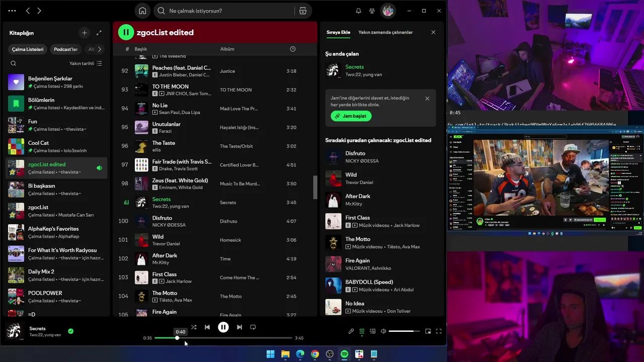Open the POOLPOWER playlist
Viewport: 644px width, 362px height.
[x=56, y=297]
